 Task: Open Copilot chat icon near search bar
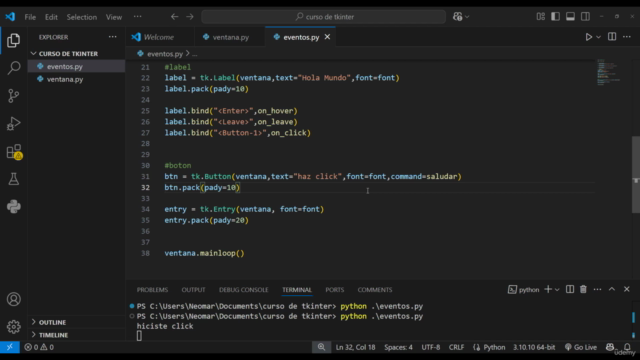[458, 17]
